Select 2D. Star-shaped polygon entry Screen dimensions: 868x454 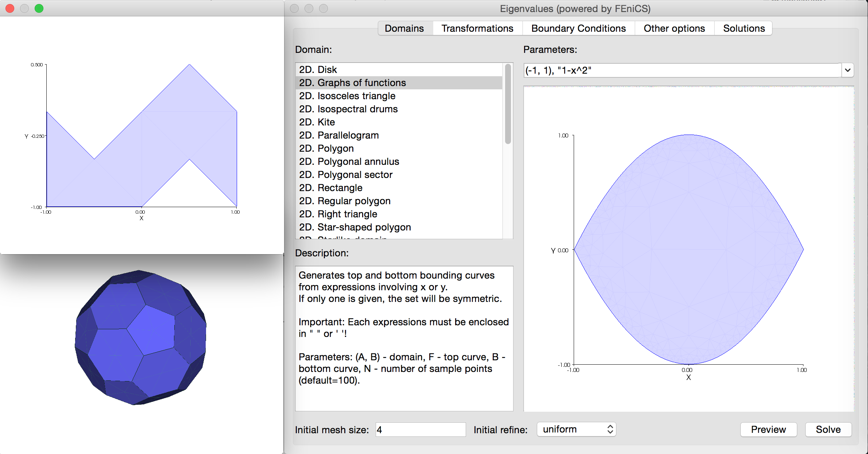(x=355, y=227)
